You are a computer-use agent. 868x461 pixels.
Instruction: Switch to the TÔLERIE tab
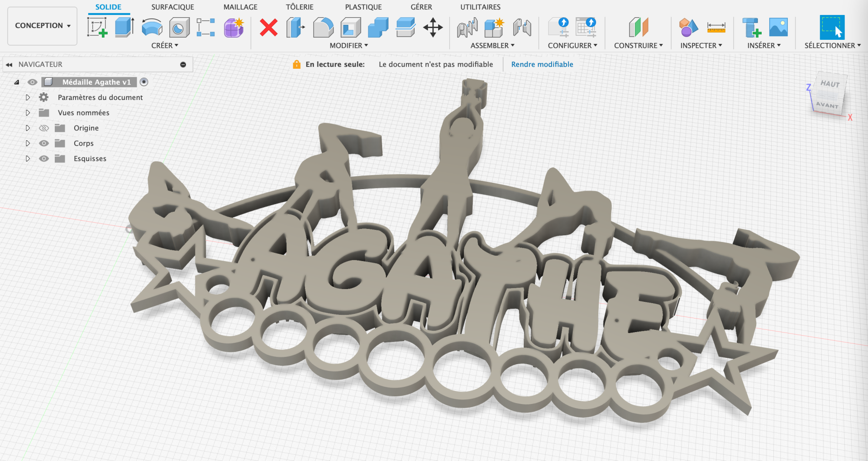click(300, 7)
